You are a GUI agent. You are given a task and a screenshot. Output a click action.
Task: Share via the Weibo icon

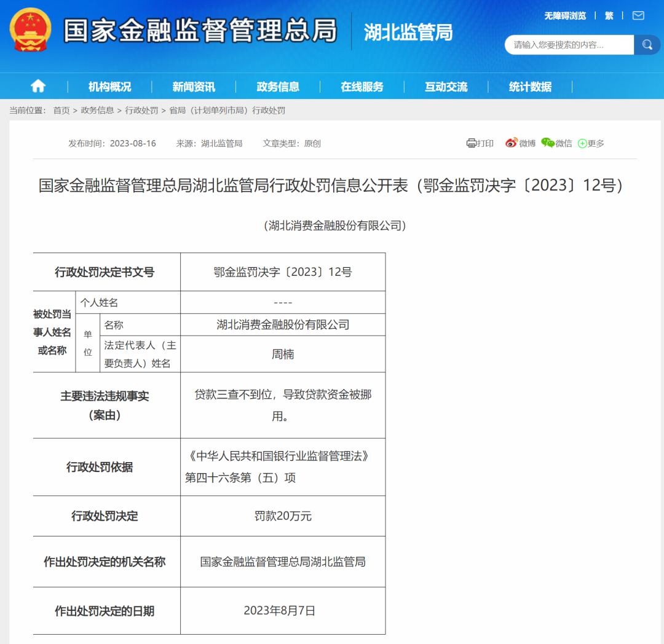pos(511,143)
